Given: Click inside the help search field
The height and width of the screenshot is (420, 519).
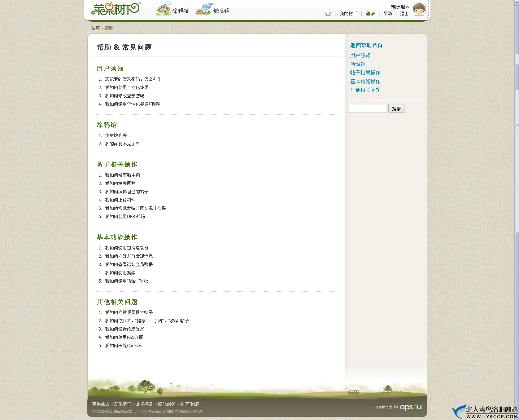Looking at the screenshot, I should (x=367, y=109).
